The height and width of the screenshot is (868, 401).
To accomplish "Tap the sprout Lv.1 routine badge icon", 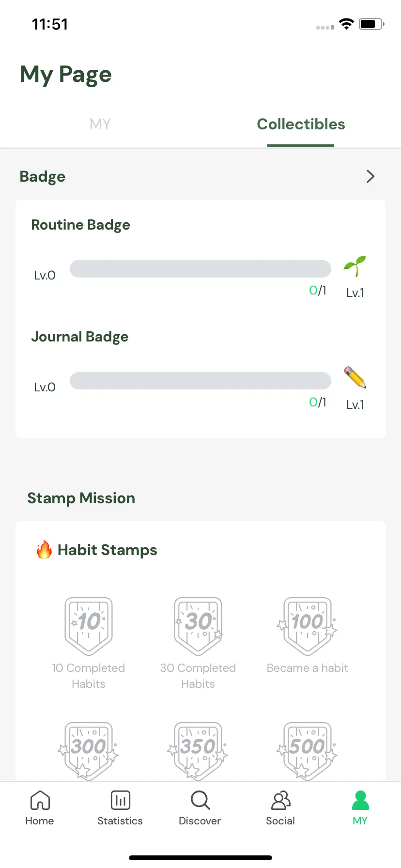I will click(355, 266).
